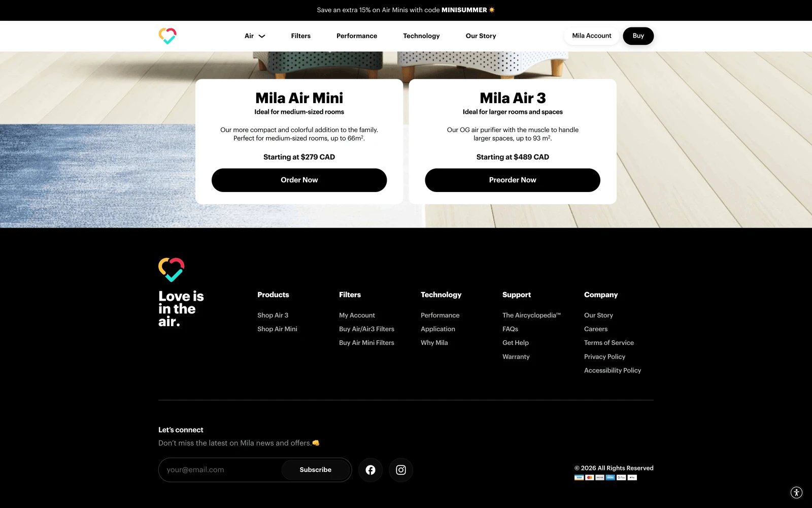Click the 'Love is in the air.' tagline

click(181, 309)
